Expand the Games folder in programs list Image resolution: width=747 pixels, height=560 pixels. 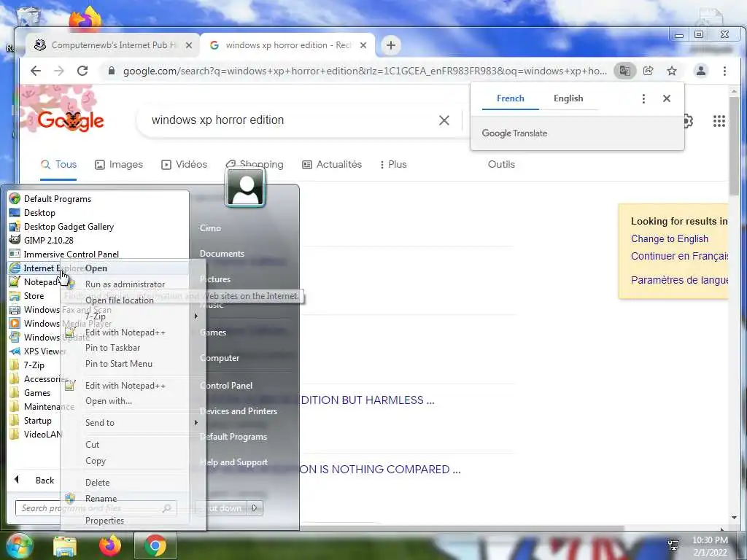tap(30, 393)
